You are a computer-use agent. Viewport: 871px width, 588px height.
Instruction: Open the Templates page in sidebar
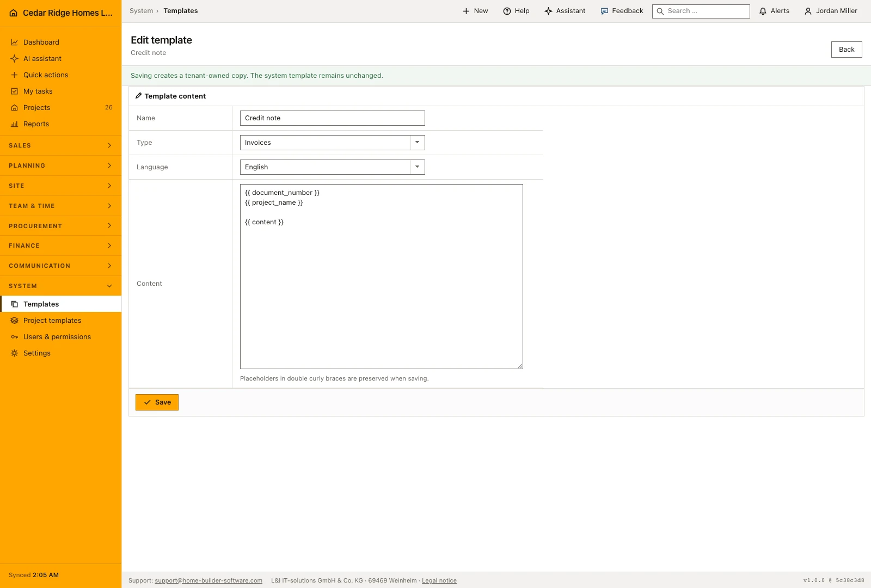(x=60, y=304)
